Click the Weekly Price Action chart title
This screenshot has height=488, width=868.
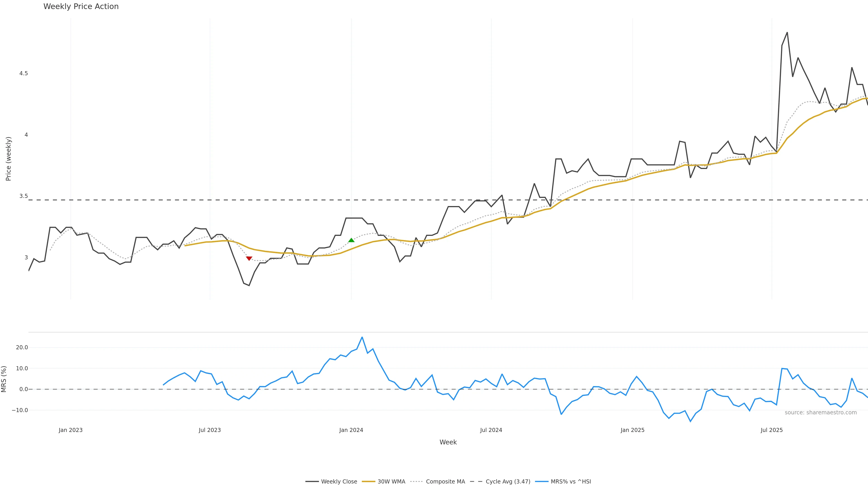tap(81, 6)
